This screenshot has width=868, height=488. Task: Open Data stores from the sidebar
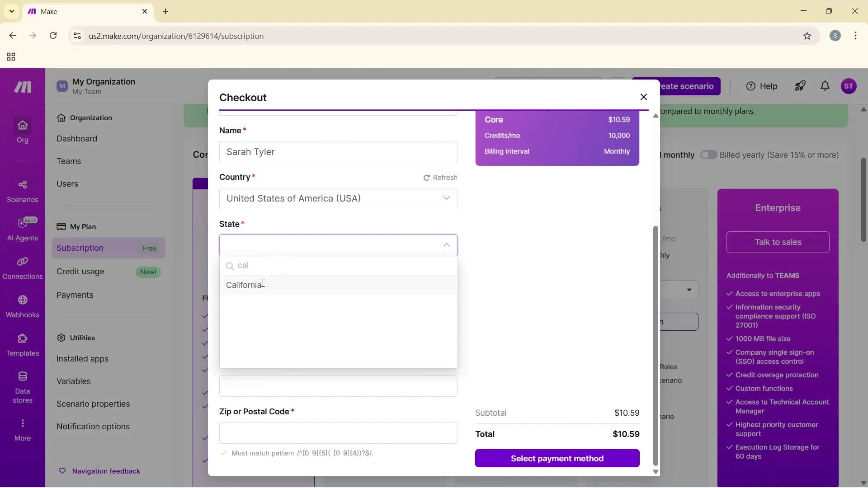tap(22, 386)
